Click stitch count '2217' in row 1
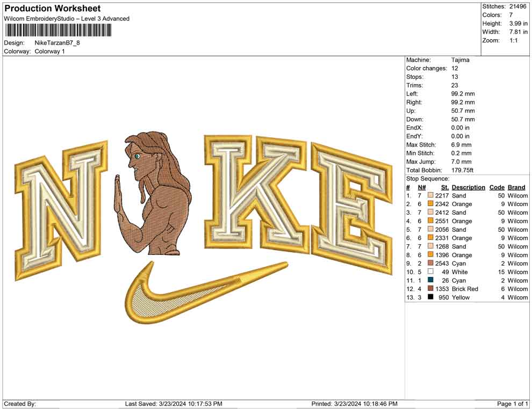This screenshot has width=532, height=409. point(442,195)
